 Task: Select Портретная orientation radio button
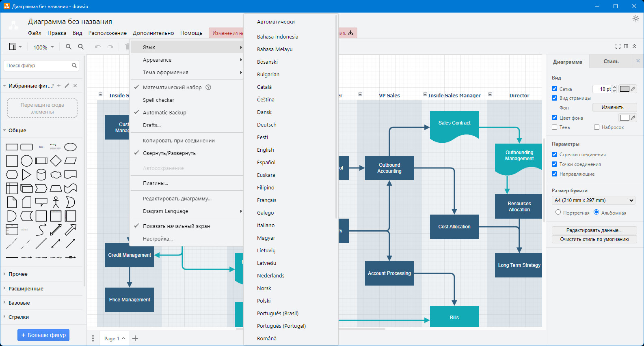coord(558,212)
